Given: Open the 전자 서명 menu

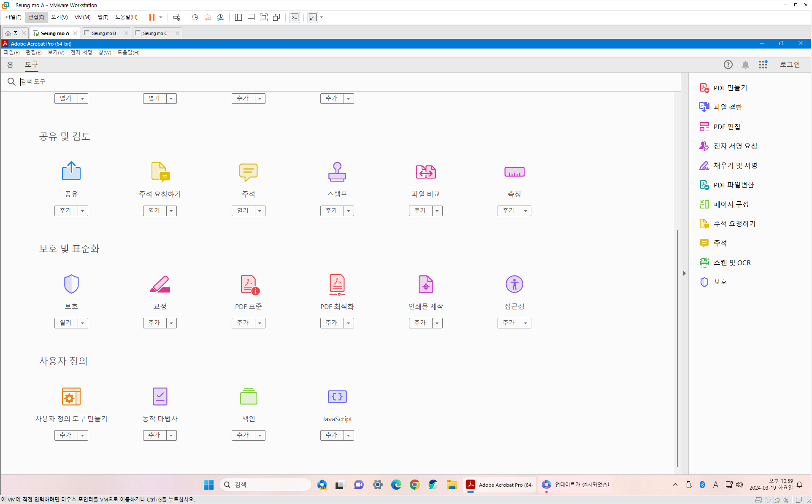Looking at the screenshot, I should click(81, 52).
